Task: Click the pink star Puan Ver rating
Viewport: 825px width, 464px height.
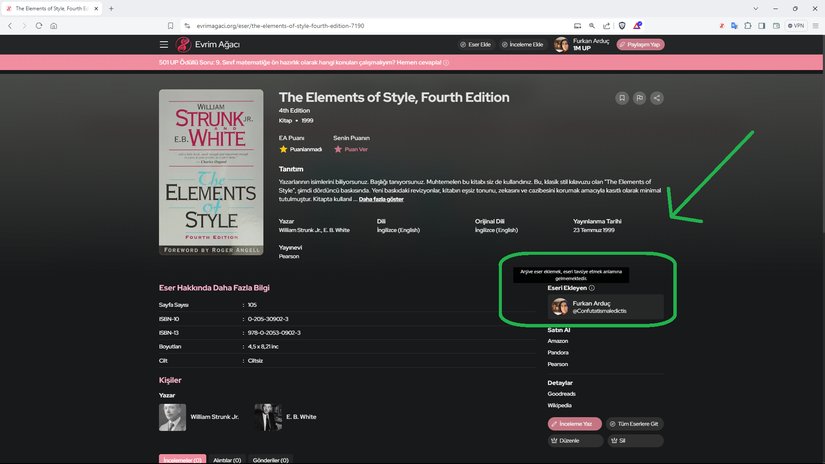Action: pos(338,149)
